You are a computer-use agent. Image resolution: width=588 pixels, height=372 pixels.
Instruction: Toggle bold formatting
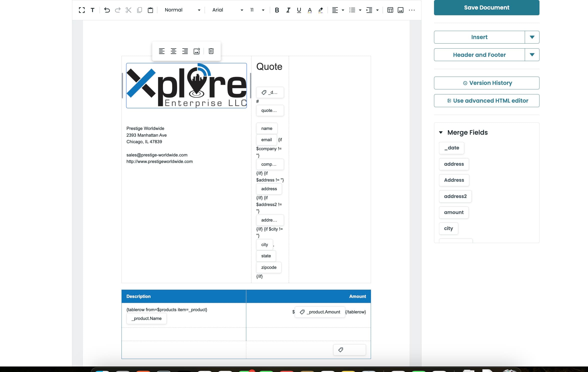(277, 10)
